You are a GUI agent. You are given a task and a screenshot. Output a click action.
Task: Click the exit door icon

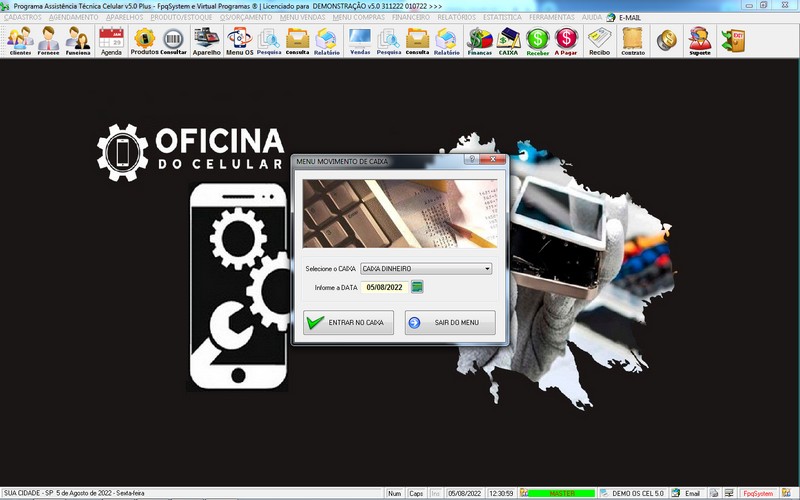733,40
